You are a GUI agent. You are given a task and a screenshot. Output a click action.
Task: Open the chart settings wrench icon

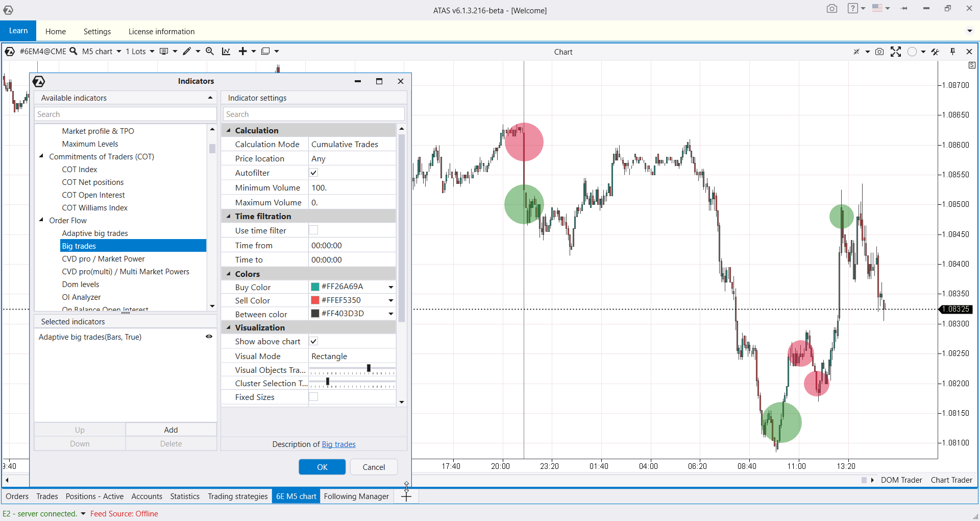936,52
